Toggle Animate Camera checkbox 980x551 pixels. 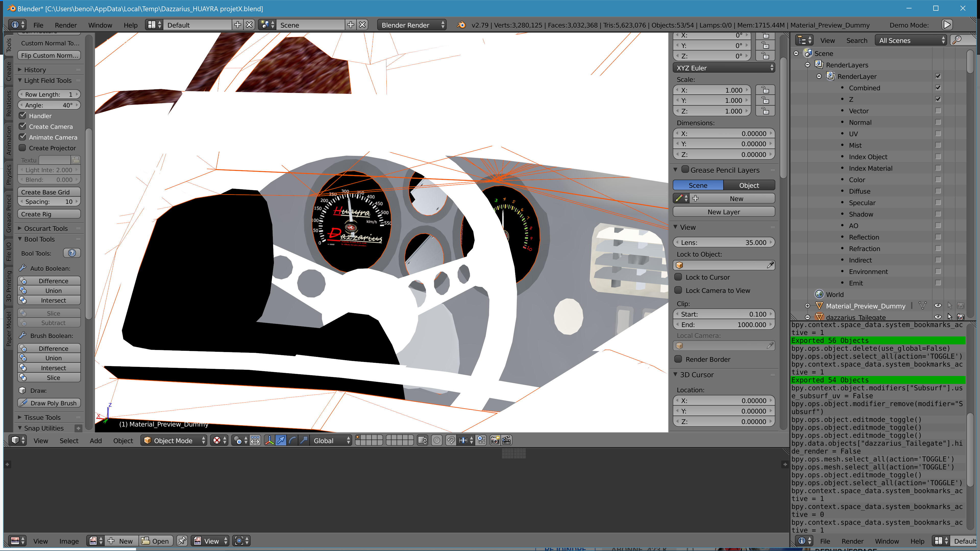(x=23, y=137)
